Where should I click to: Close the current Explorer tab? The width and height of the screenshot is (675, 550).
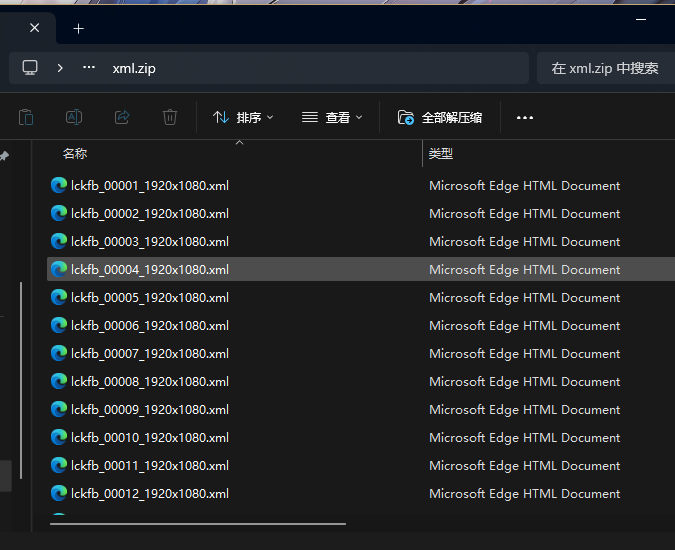coord(34,28)
